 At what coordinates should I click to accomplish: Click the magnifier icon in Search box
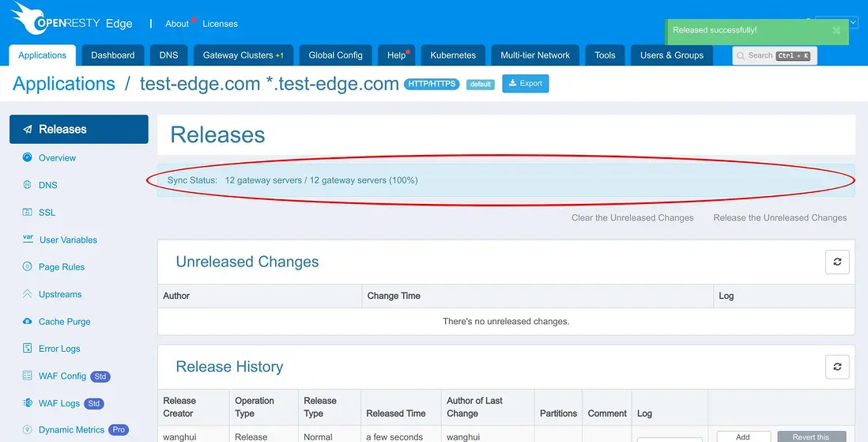(741, 56)
